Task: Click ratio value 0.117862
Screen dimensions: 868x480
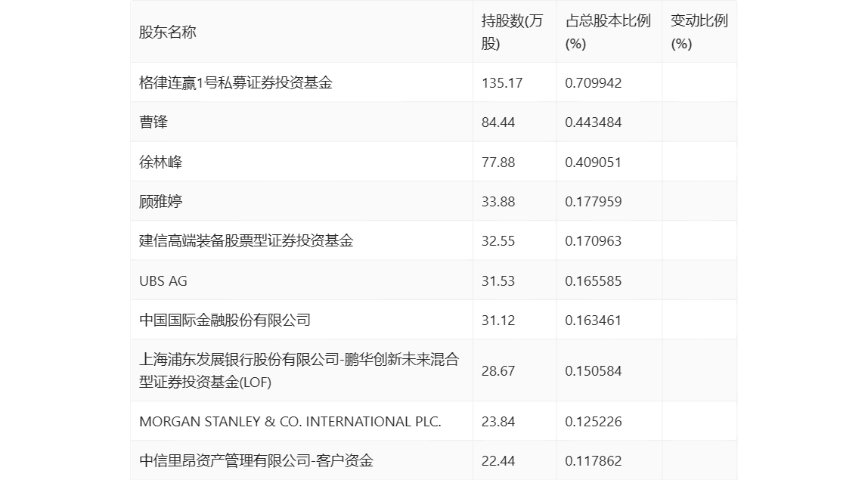Action: [594, 461]
